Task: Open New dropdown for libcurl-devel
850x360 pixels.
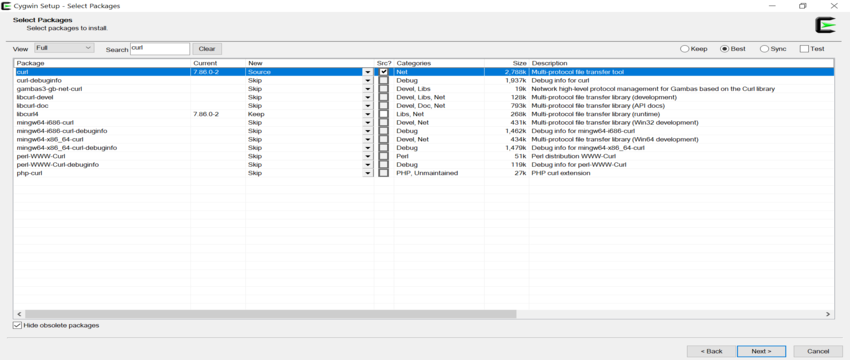Action: (x=368, y=97)
